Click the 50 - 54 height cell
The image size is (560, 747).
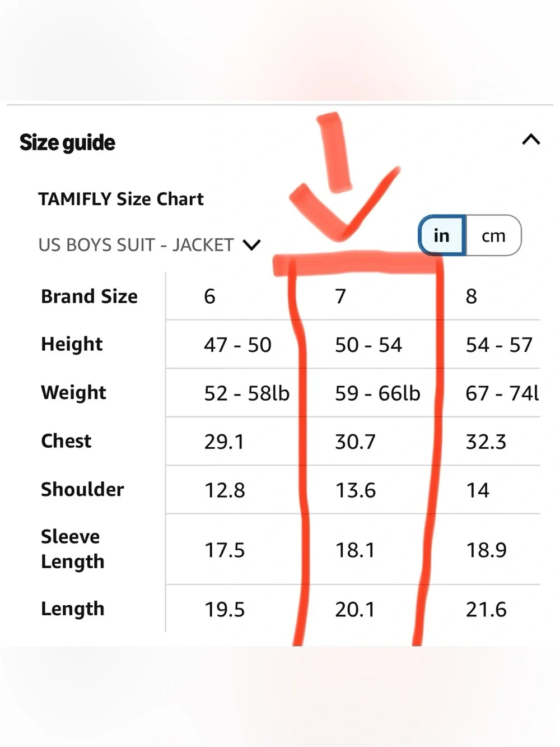[368, 345]
